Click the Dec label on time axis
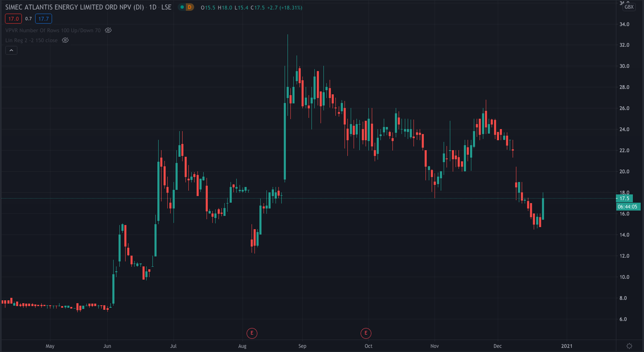Screen dimensions: 644x352 tap(498, 346)
